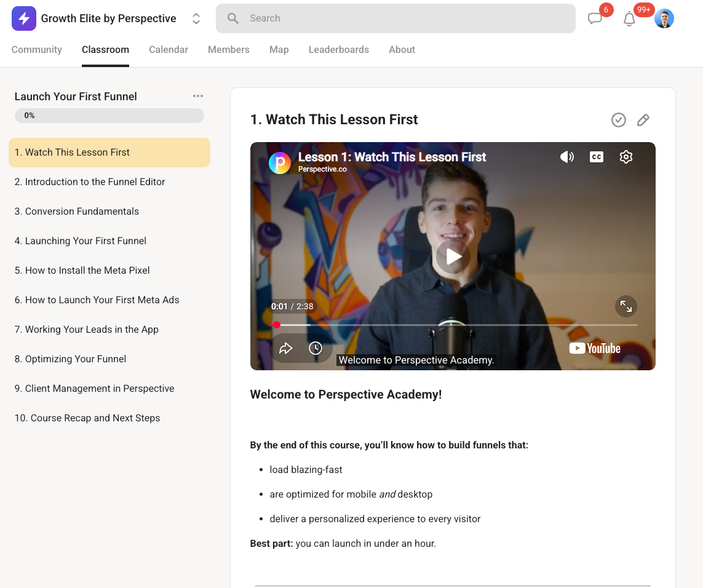Click the Growth Elite lightning bolt logo
703x588 pixels.
(x=24, y=18)
